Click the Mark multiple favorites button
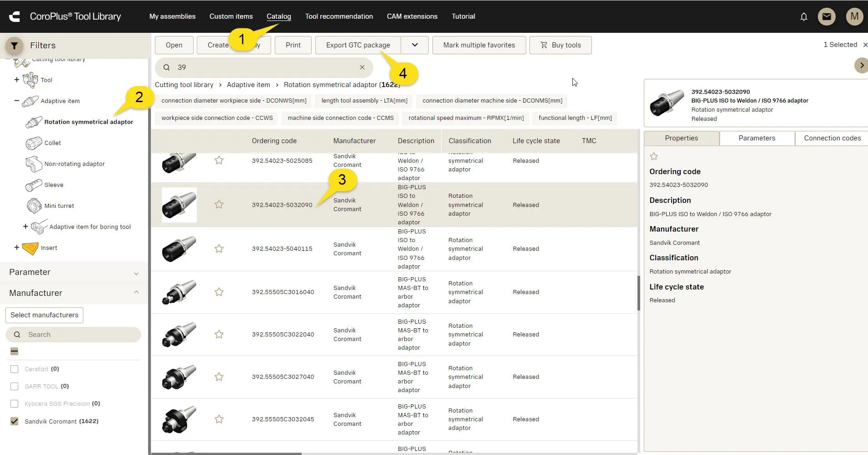Screen dimensions: 868x455 point(479,45)
